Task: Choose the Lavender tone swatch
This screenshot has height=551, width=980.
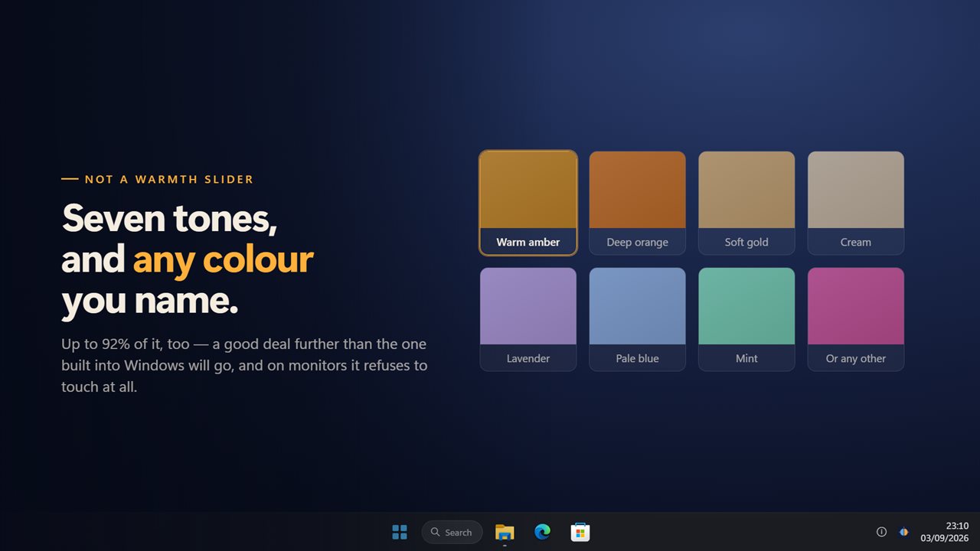Action: point(528,319)
